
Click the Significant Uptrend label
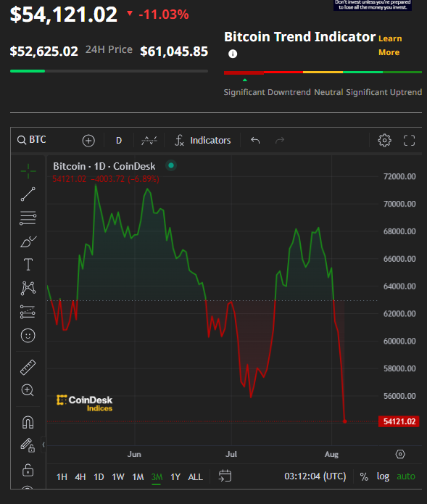[384, 92]
